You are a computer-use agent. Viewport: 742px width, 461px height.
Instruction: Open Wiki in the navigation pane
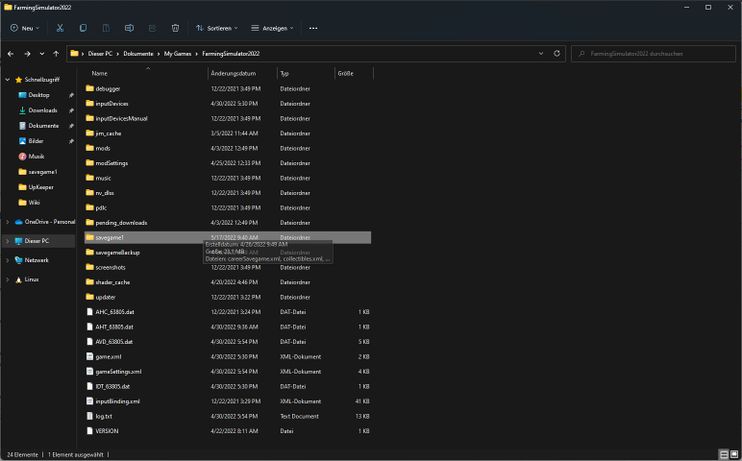(x=34, y=203)
